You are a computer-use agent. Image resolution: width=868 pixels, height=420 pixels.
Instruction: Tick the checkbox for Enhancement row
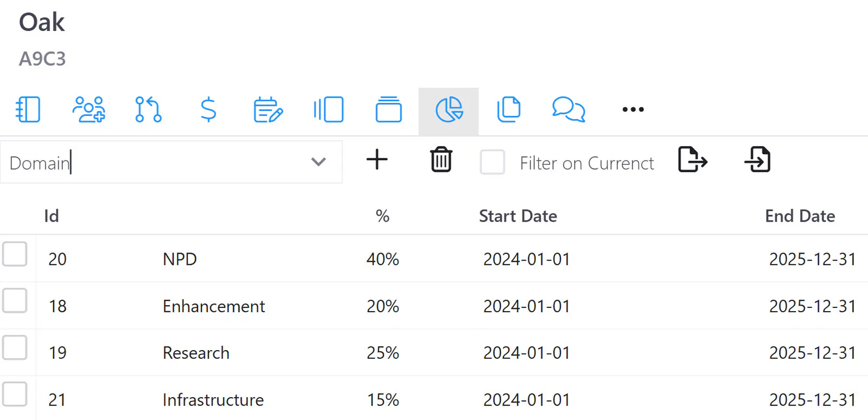coord(15,301)
